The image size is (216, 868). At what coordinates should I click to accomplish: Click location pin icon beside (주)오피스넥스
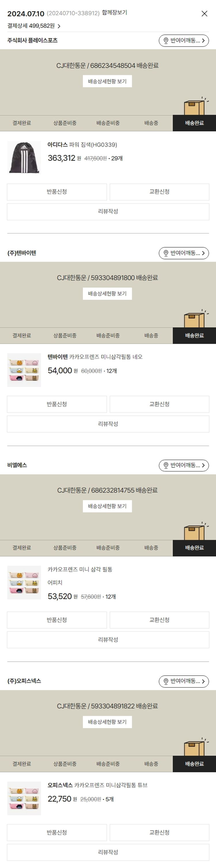point(166,681)
